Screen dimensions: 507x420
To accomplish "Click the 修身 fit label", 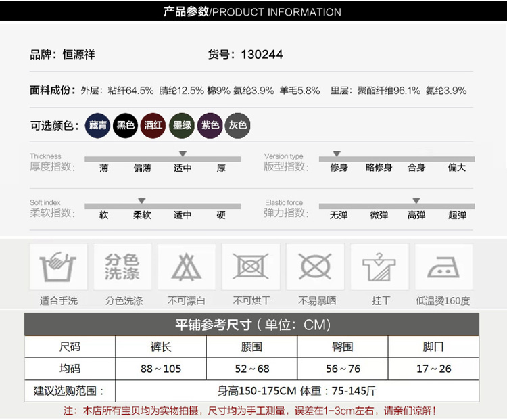I will [x=339, y=168].
